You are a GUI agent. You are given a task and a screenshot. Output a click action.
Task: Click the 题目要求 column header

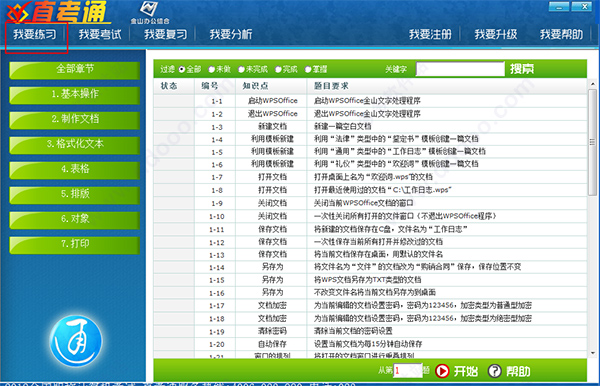[x=447, y=86]
